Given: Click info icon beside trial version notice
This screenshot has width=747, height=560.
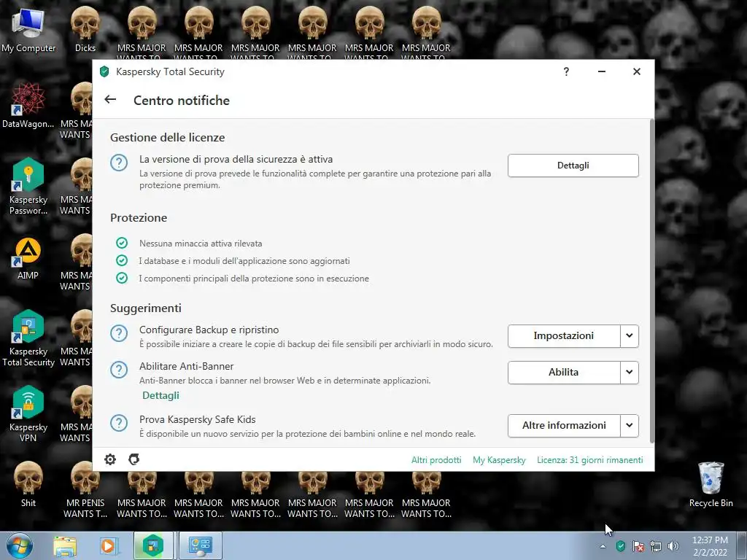Looking at the screenshot, I should [x=119, y=163].
